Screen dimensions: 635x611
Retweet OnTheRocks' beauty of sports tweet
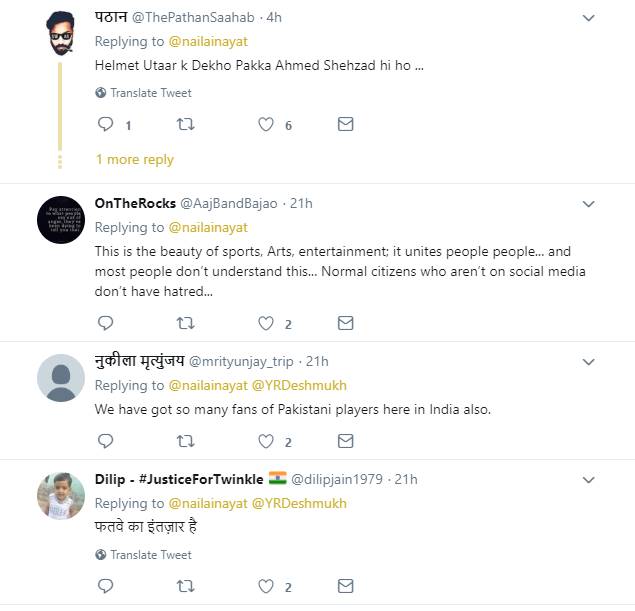pyautogui.click(x=185, y=323)
